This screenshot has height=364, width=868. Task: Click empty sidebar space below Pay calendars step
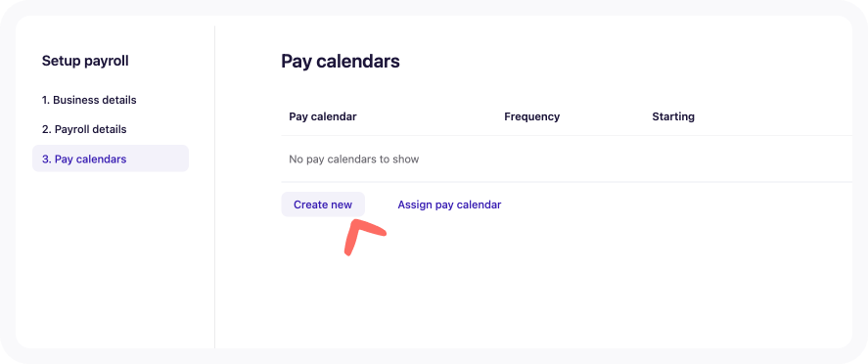point(111,254)
